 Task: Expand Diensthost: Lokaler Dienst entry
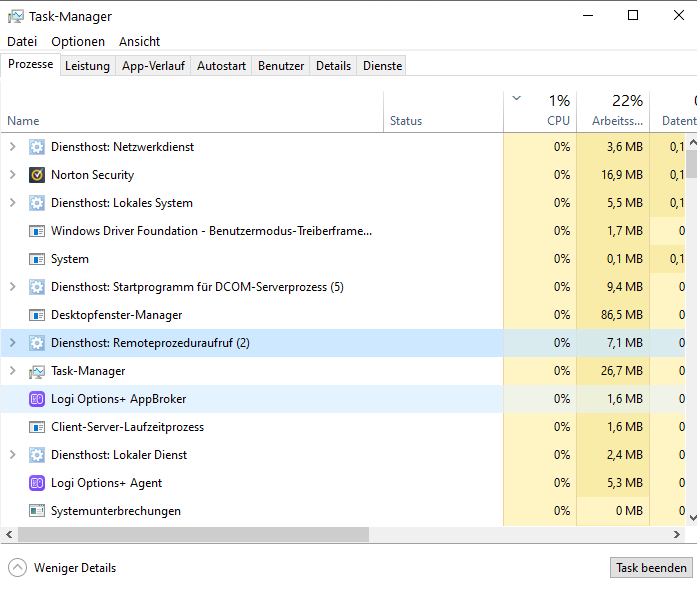pos(12,455)
